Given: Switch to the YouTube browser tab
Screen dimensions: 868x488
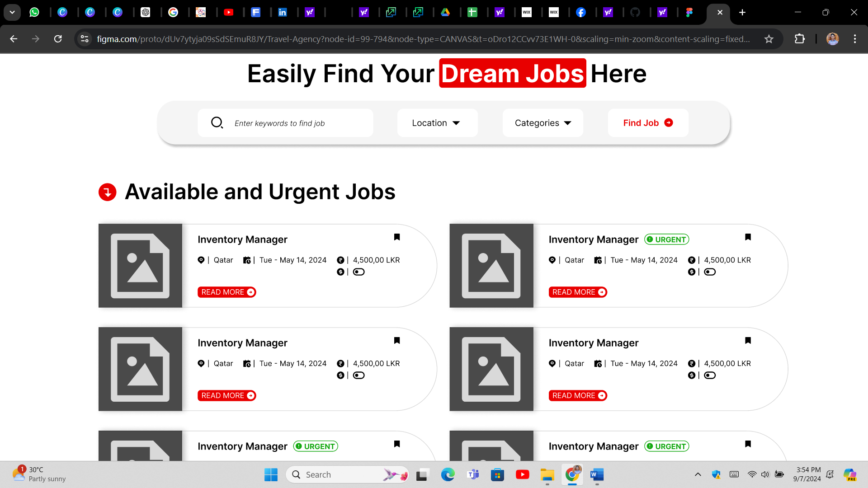Looking at the screenshot, I should [229, 12].
